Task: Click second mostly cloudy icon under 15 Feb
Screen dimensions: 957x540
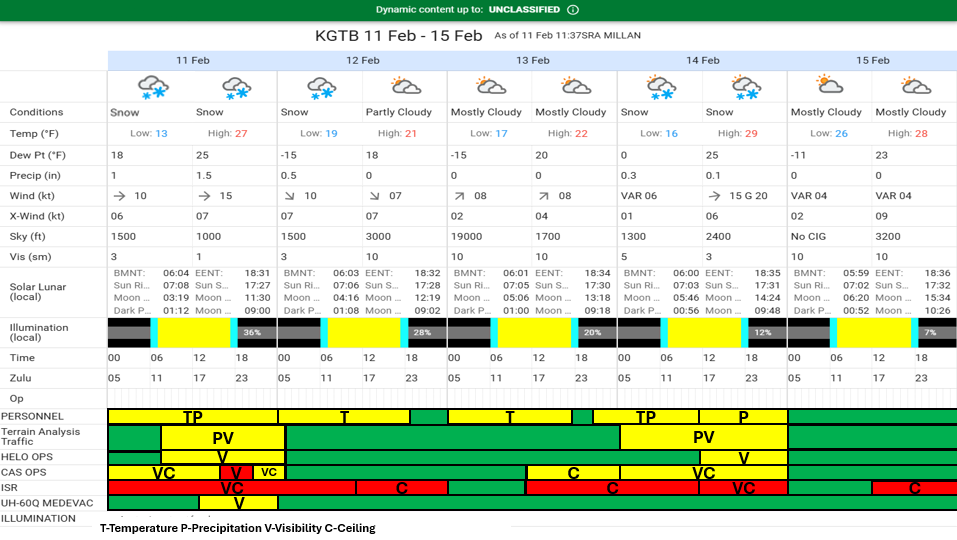Action: tap(915, 86)
